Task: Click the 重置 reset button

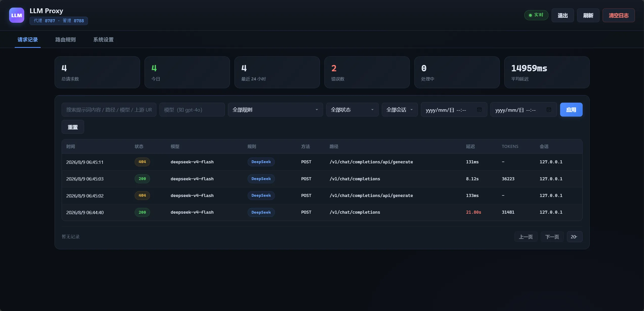Action: pyautogui.click(x=73, y=127)
